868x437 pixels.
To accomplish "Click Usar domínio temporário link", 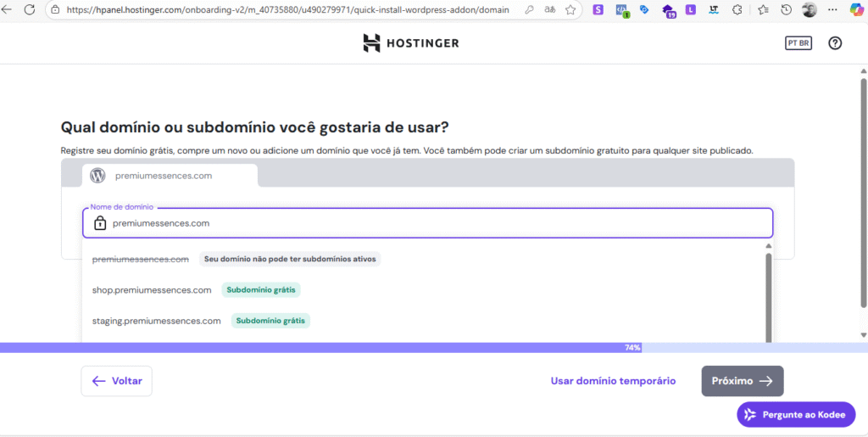I will coord(613,381).
